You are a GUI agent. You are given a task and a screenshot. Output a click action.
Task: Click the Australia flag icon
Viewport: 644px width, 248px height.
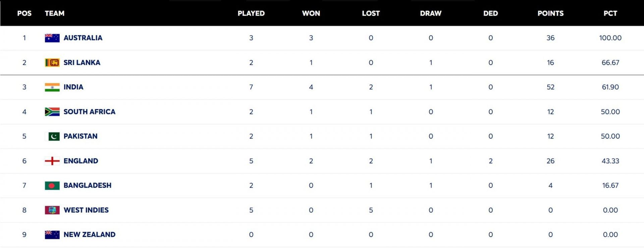click(x=52, y=38)
